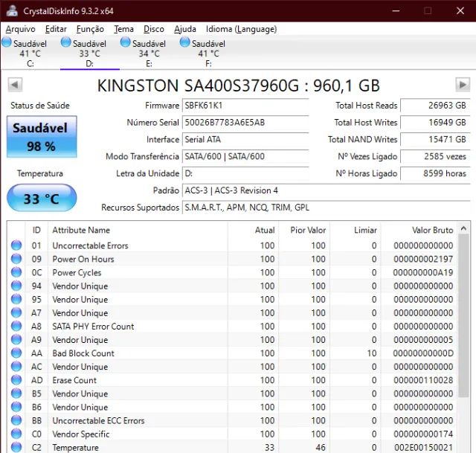The image size is (476, 453).
Task: Click the raw value 00000000A19
Action: (423, 272)
